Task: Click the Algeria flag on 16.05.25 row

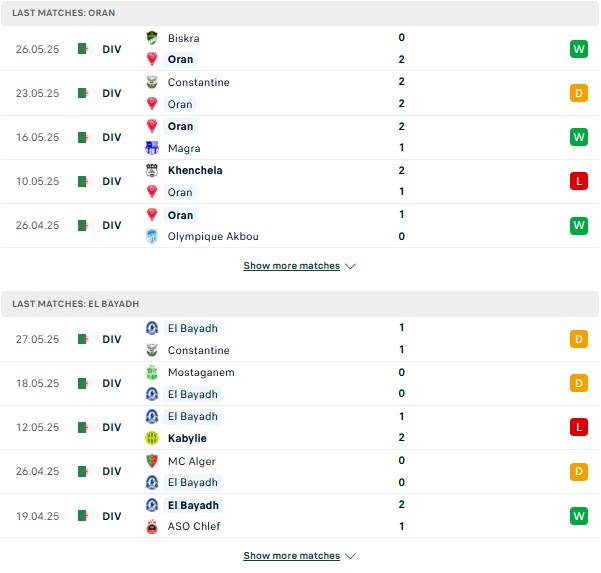Action: click(83, 137)
